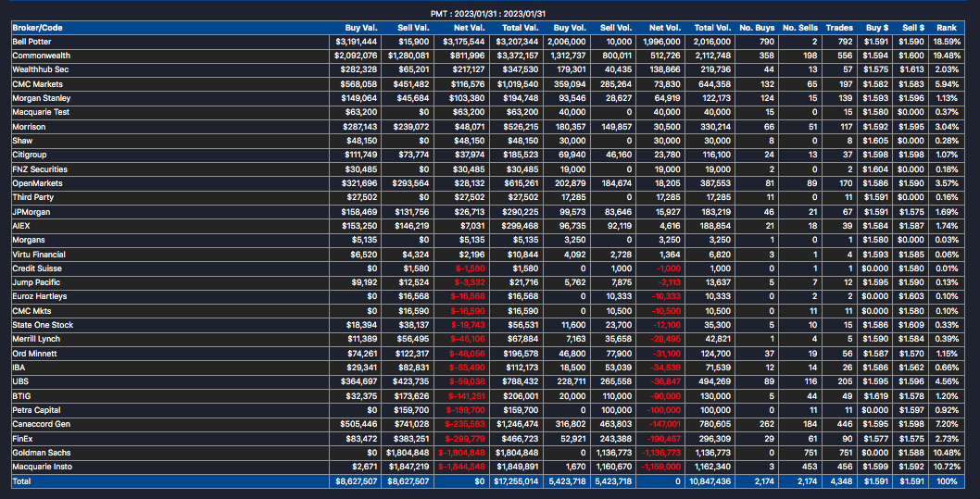Select the Jump Pacific broker name
The height and width of the screenshot is (499, 980).
tap(35, 283)
